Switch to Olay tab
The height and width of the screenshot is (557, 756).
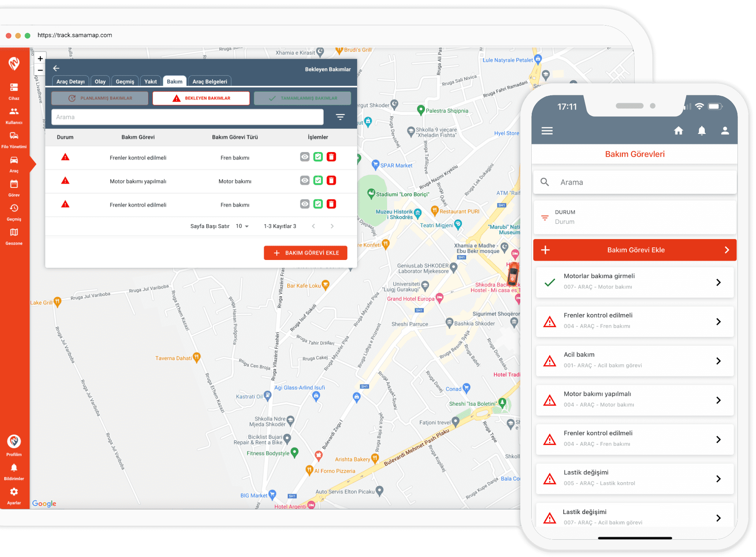[x=100, y=82]
